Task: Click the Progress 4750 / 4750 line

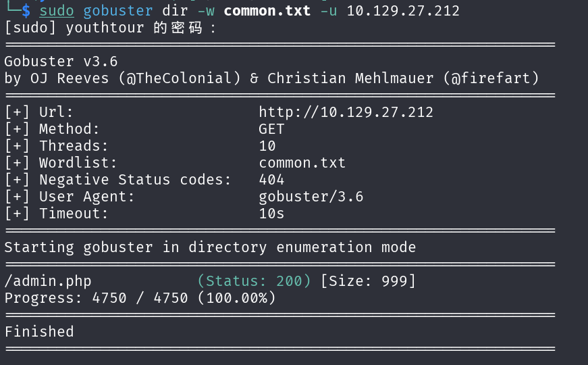Action: click(x=140, y=298)
